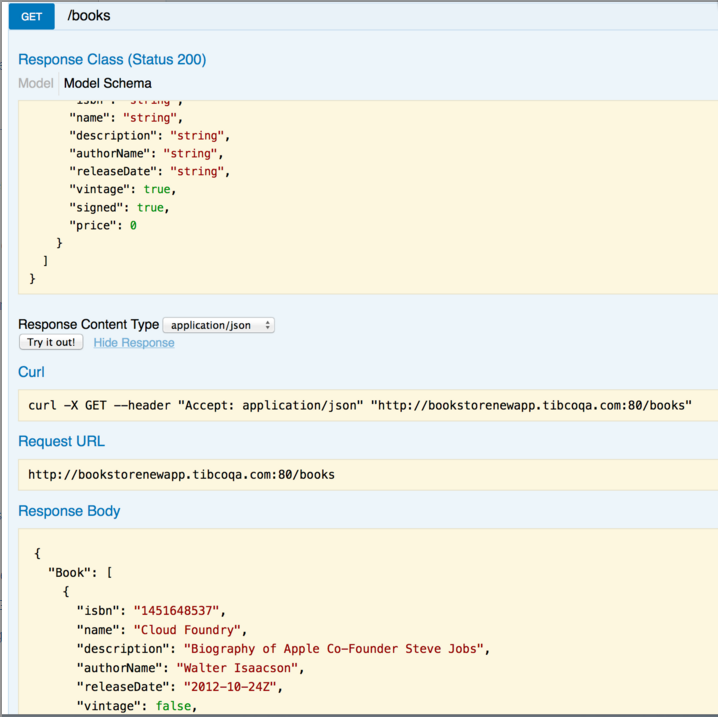Screen dimensions: 718x717
Task: Click inside the curl command box
Action: coord(368,405)
